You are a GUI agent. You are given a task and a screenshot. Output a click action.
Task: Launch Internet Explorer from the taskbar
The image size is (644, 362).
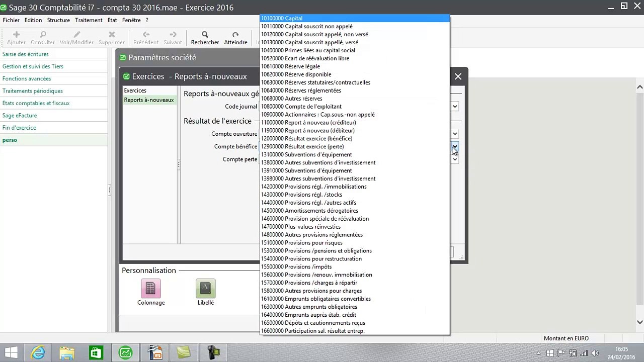coord(38,352)
